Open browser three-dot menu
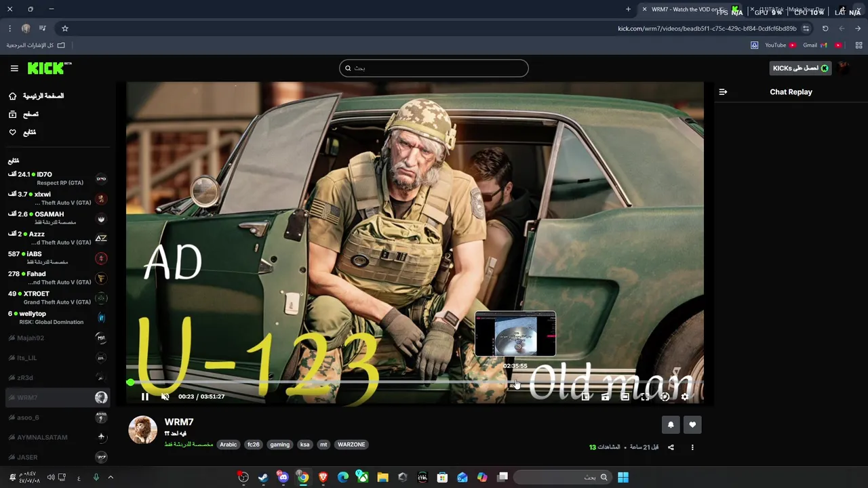The image size is (868, 488). (9, 28)
